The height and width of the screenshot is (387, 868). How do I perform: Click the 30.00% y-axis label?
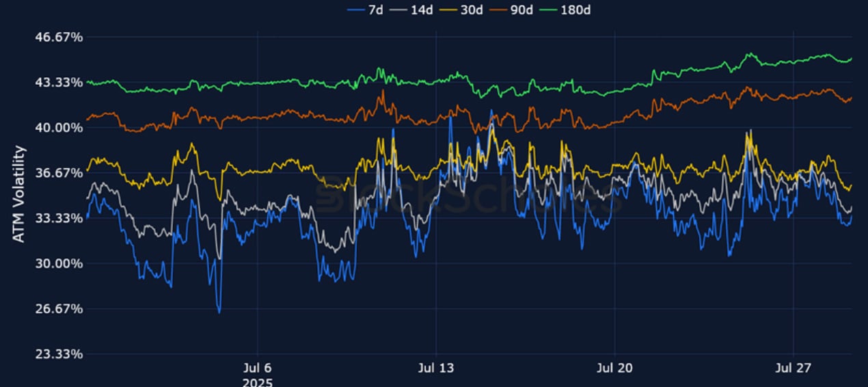click(59, 263)
